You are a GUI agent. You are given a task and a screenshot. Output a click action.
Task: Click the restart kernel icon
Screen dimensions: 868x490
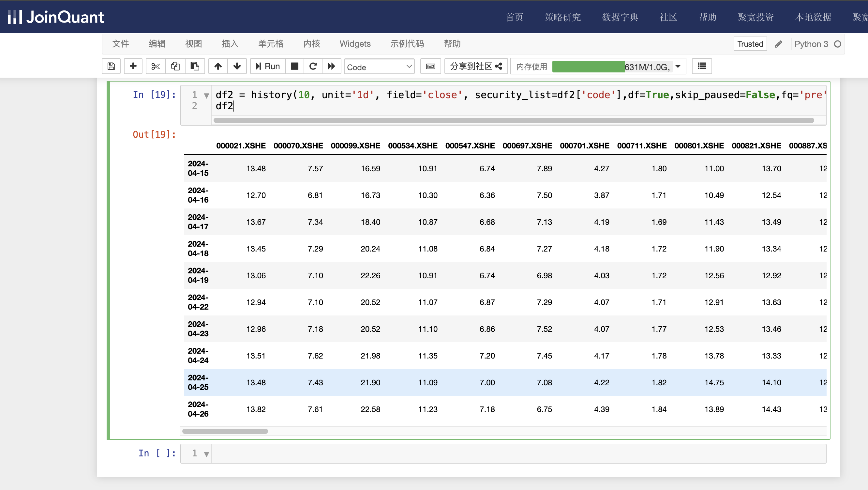[x=313, y=66]
